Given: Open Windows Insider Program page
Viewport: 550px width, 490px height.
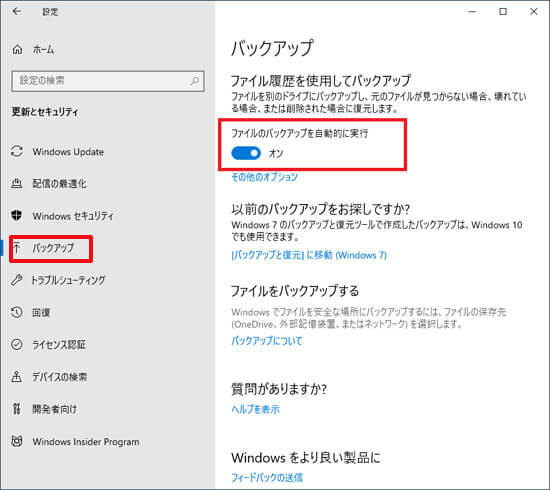Looking at the screenshot, I should tap(86, 442).
